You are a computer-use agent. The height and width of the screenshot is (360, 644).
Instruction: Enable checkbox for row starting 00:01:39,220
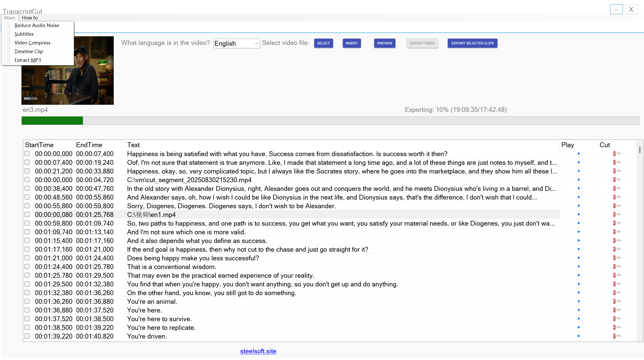pos(27,336)
